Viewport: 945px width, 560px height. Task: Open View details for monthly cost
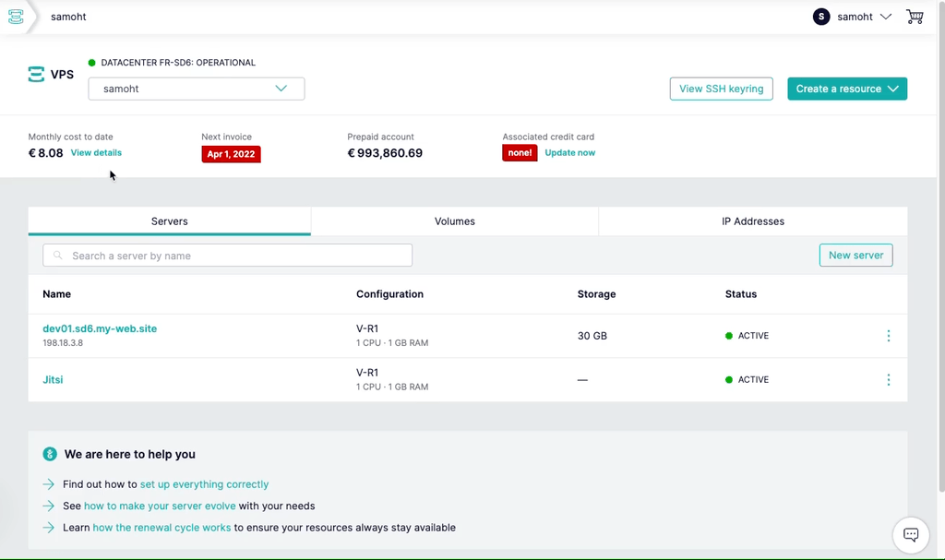tap(96, 153)
